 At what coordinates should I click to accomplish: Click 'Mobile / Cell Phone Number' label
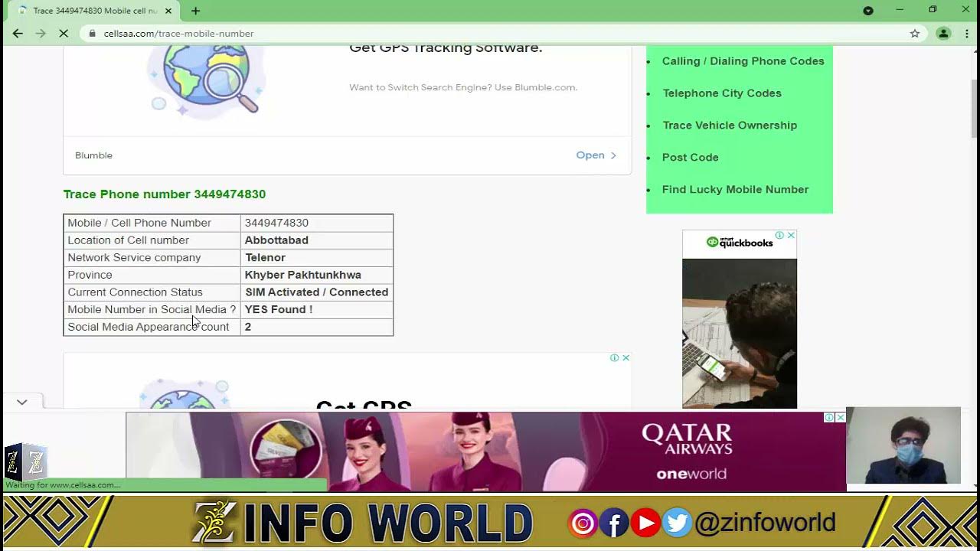139,223
